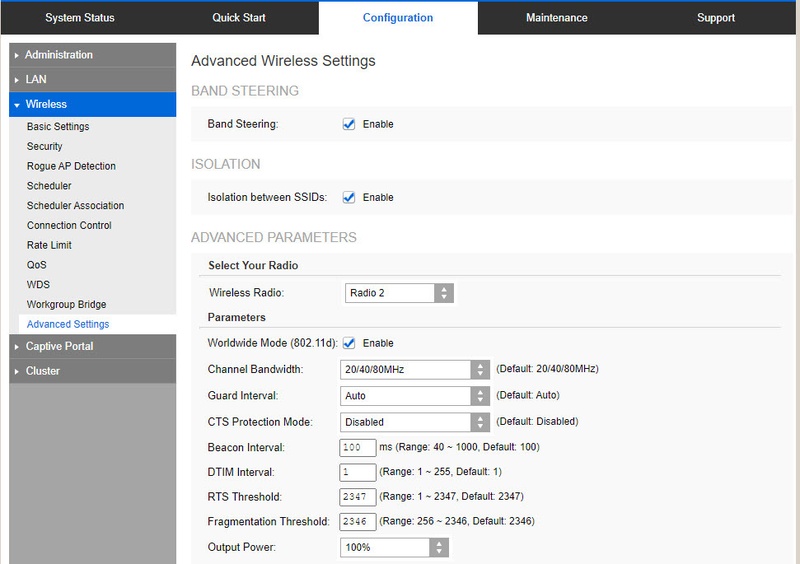Open the Quick Start tab
800x564 pixels.
pos(239,18)
